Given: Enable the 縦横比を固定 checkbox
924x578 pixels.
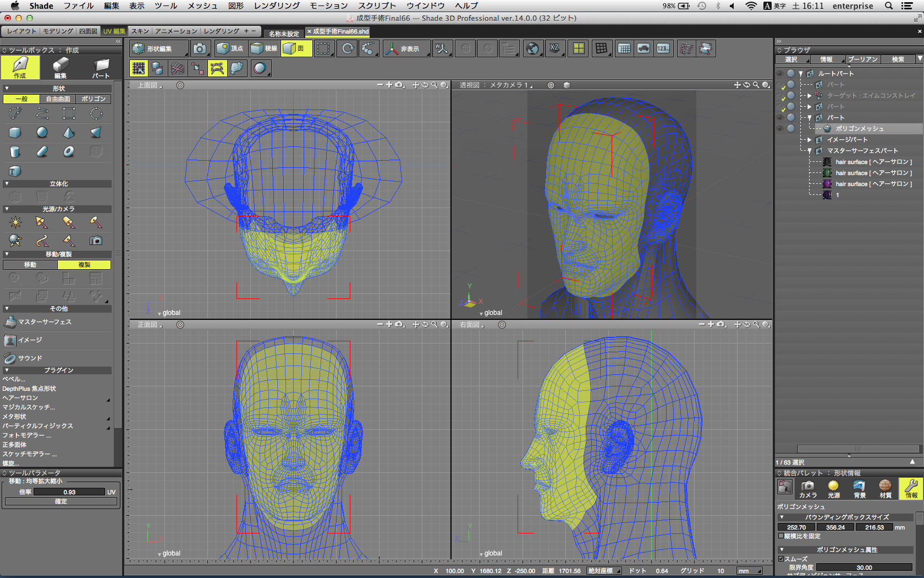Looking at the screenshot, I should (781, 536).
